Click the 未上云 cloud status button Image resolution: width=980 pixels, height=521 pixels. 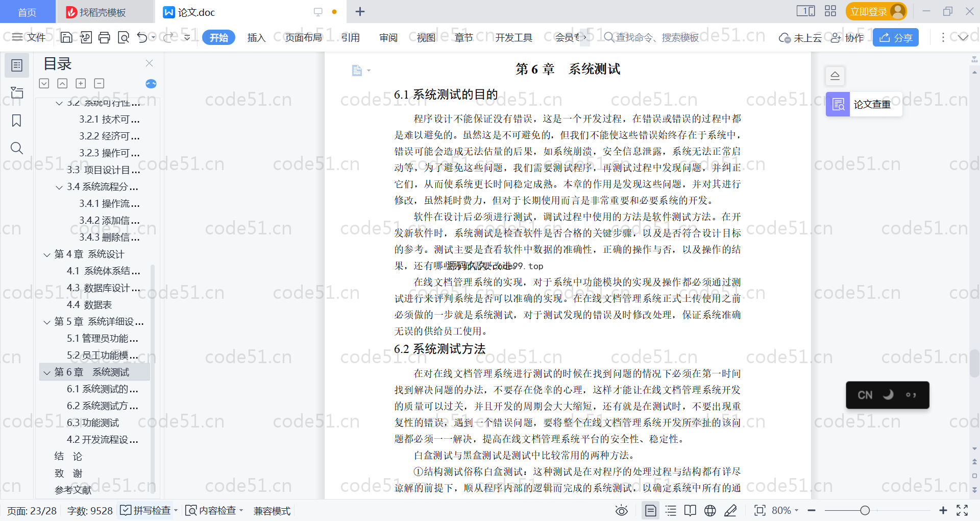(800, 37)
